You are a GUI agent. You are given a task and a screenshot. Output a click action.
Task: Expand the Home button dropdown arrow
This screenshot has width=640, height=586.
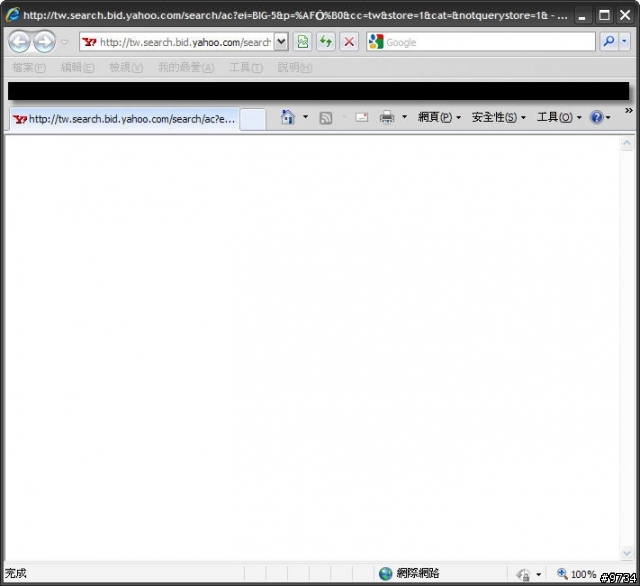click(305, 117)
